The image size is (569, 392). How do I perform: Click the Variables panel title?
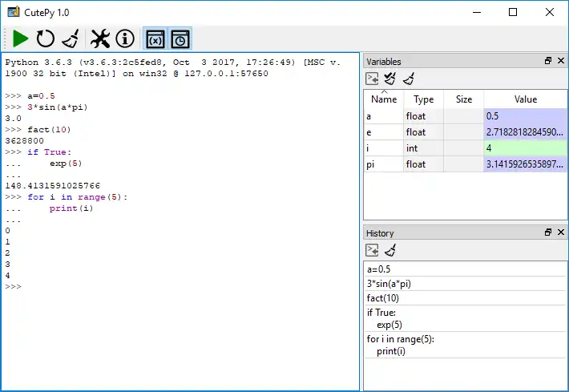384,62
